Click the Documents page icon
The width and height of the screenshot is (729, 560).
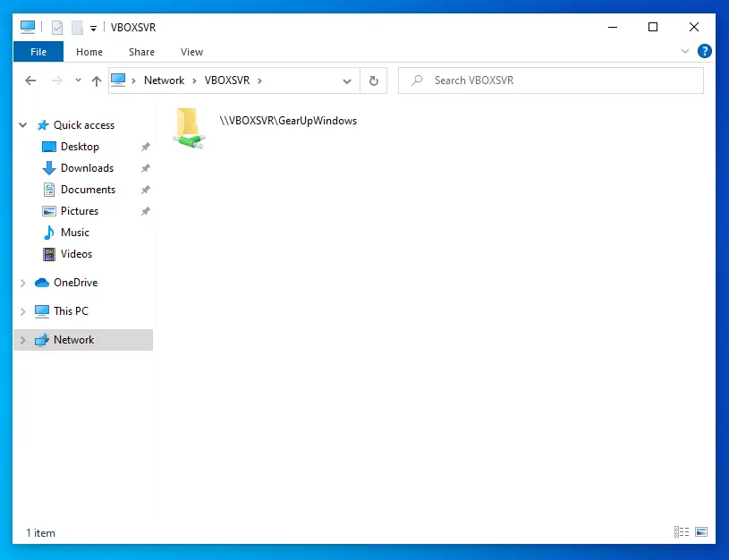pyautogui.click(x=49, y=190)
